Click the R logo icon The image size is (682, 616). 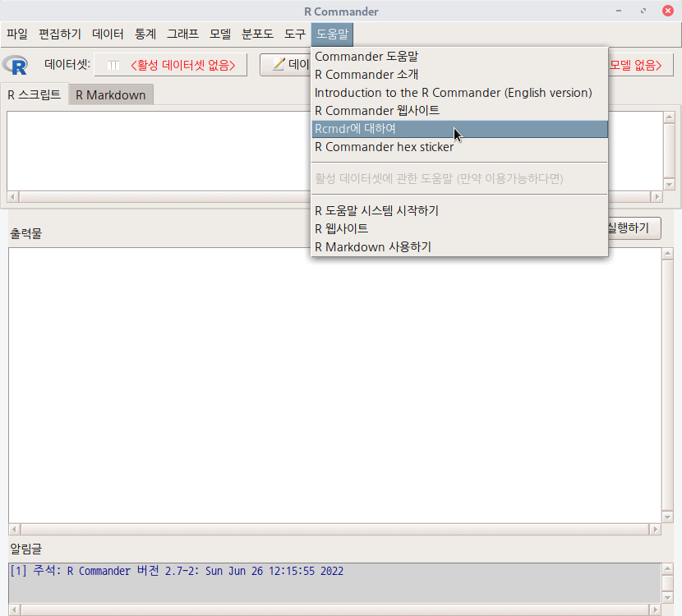(x=16, y=65)
